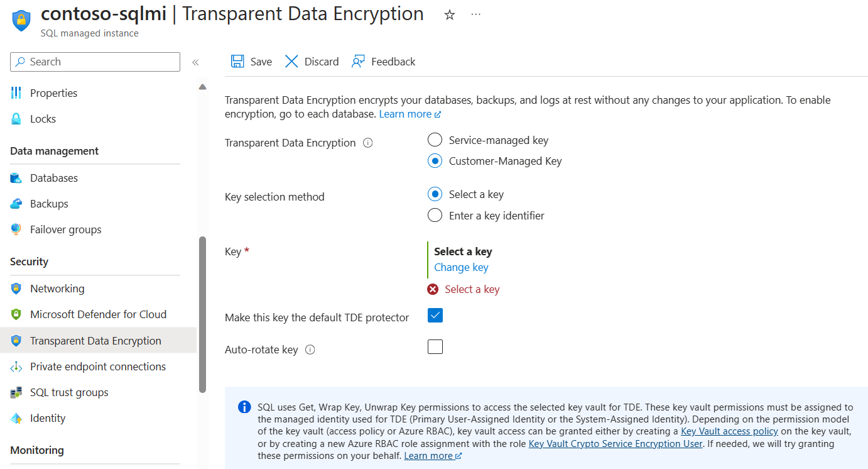Open the Backups section

[x=50, y=203]
